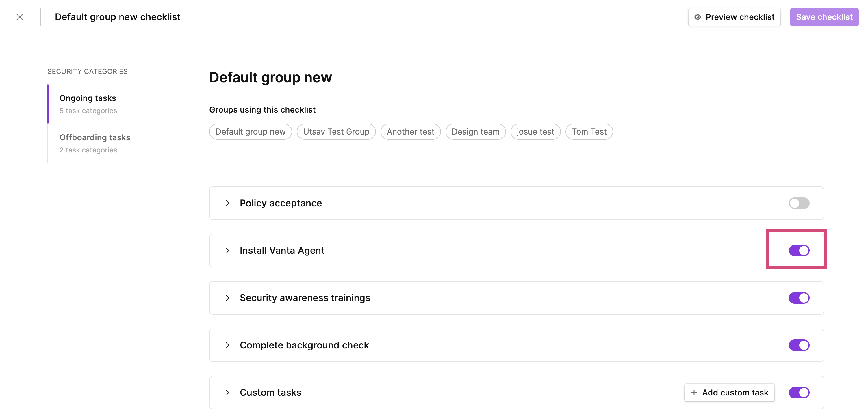Click the Security Categories sidebar header
868x418 pixels.
[87, 72]
